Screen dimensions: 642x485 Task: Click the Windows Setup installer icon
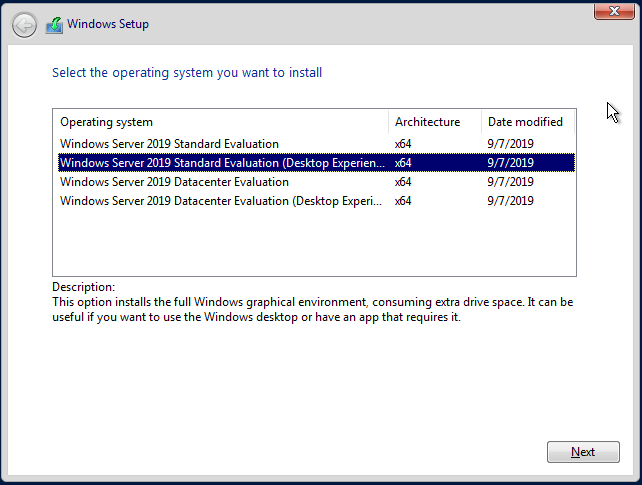pyautogui.click(x=54, y=25)
